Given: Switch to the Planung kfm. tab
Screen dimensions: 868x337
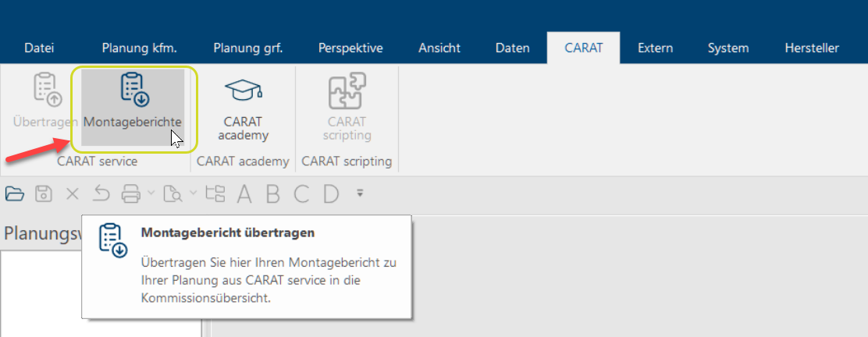Looking at the screenshot, I should [x=140, y=48].
